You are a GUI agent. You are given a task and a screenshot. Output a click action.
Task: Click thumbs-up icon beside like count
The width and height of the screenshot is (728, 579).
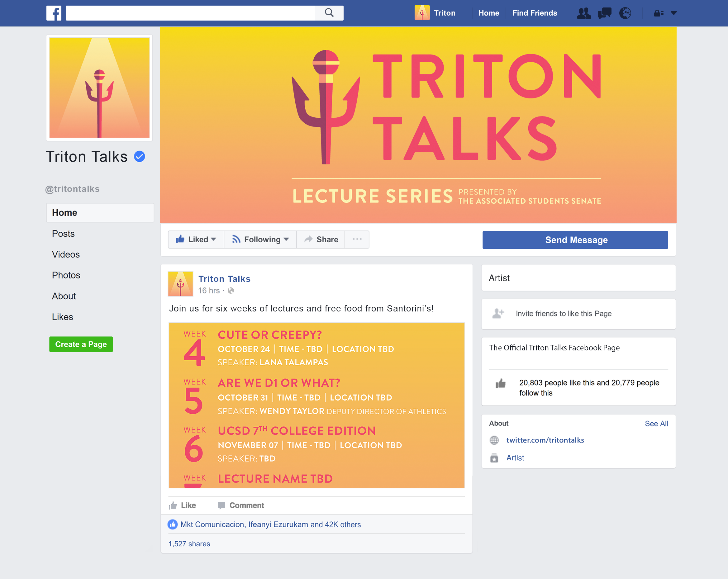pos(500,383)
